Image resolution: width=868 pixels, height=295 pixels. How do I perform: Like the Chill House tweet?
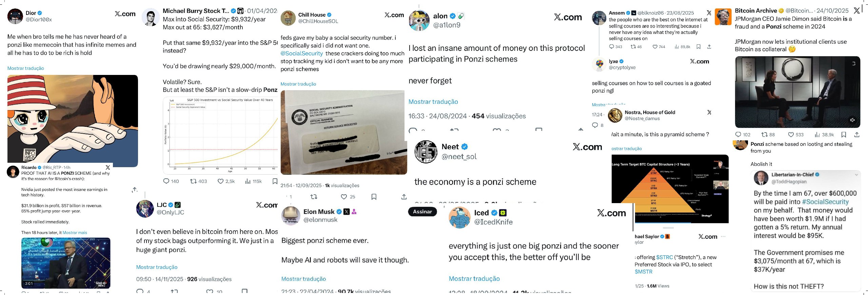click(x=343, y=197)
